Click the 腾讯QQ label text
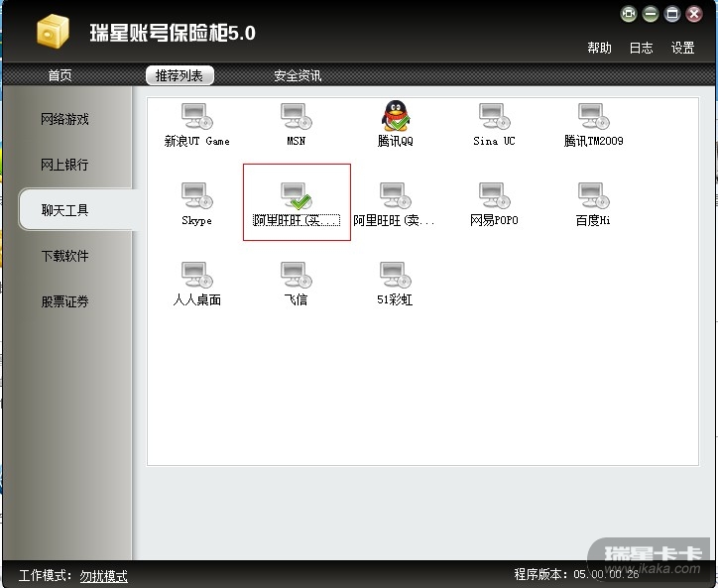This screenshot has height=588, width=718. [395, 141]
